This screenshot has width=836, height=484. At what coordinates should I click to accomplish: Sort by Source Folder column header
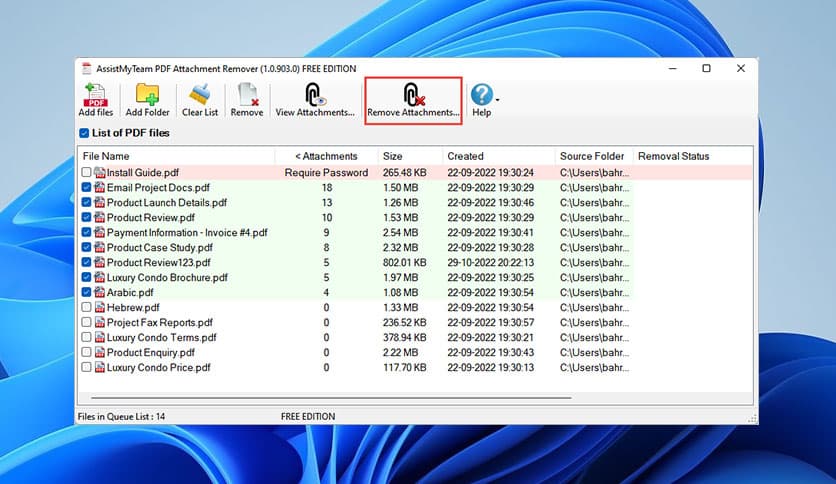pyautogui.click(x=594, y=156)
